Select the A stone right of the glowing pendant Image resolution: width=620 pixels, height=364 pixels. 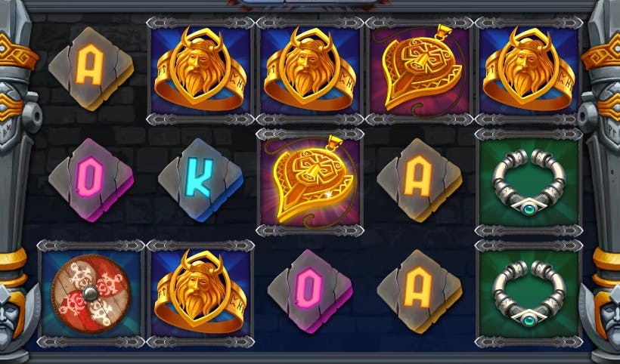[x=420, y=180]
